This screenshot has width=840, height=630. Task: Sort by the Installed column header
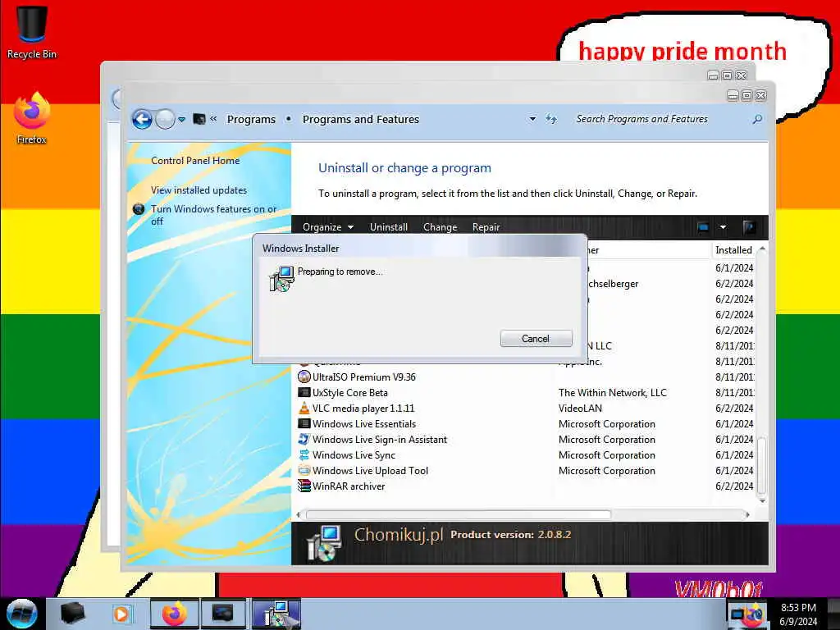pos(733,249)
